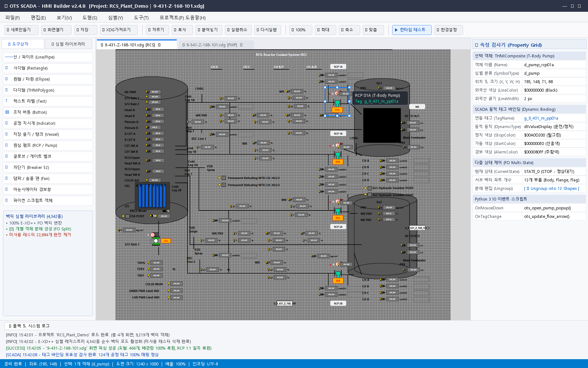The image size is (588, 368).
Task: Cut the selection with 자르기
Action: 157,30
